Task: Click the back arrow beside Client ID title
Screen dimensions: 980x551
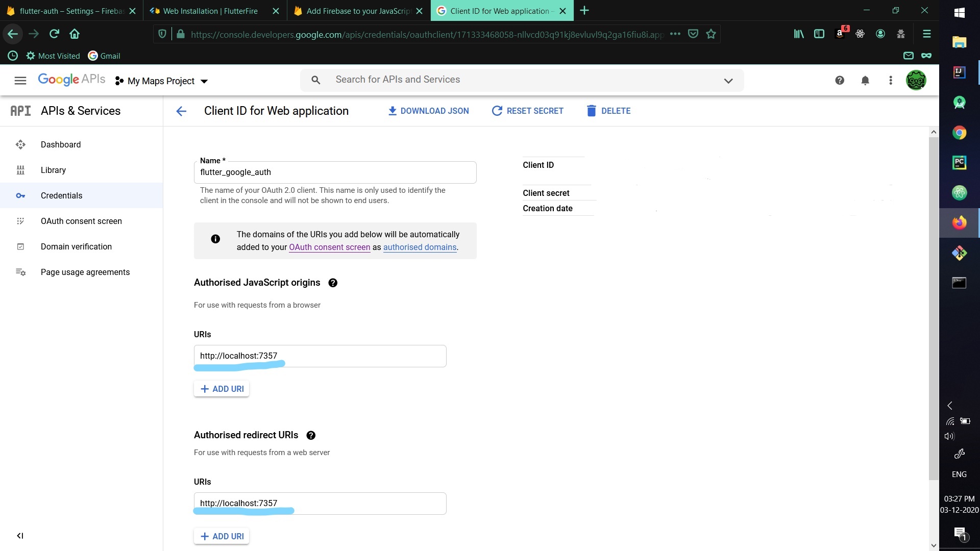Action: (x=181, y=111)
